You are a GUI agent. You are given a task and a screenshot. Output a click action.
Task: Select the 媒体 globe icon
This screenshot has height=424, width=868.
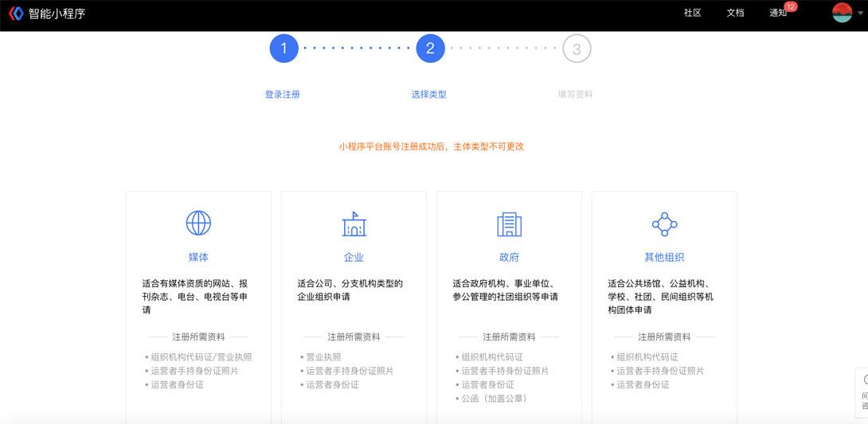[x=198, y=224]
